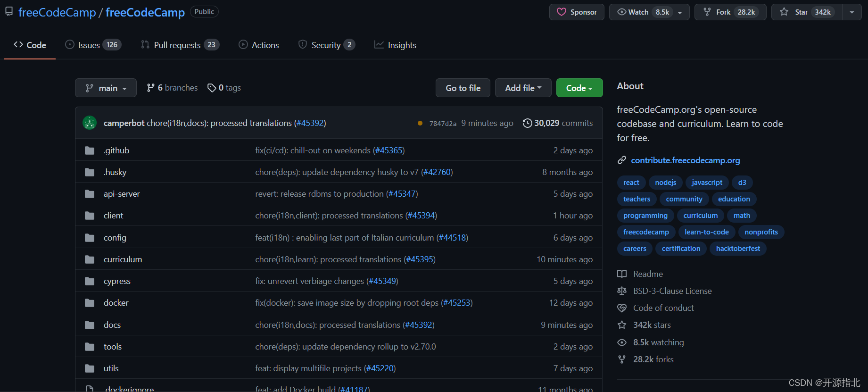Click the eye icon beside 8.5k watching
The height and width of the screenshot is (392, 868).
pyautogui.click(x=622, y=342)
